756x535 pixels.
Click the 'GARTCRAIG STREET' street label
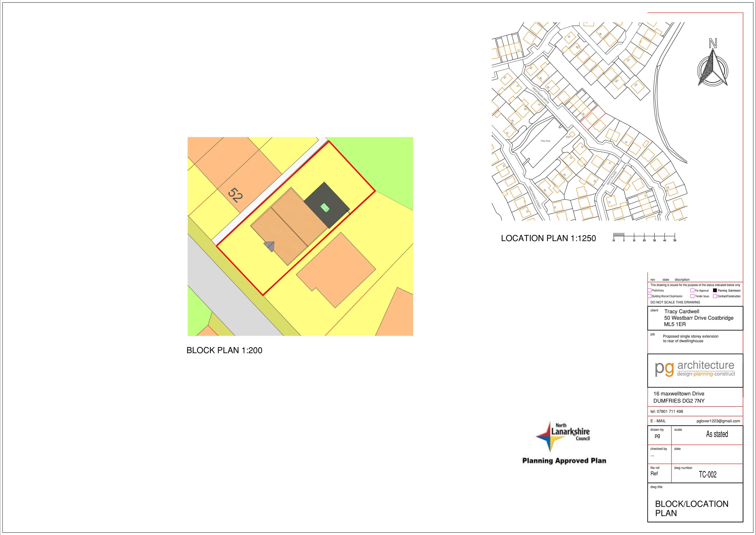[x=535, y=197]
